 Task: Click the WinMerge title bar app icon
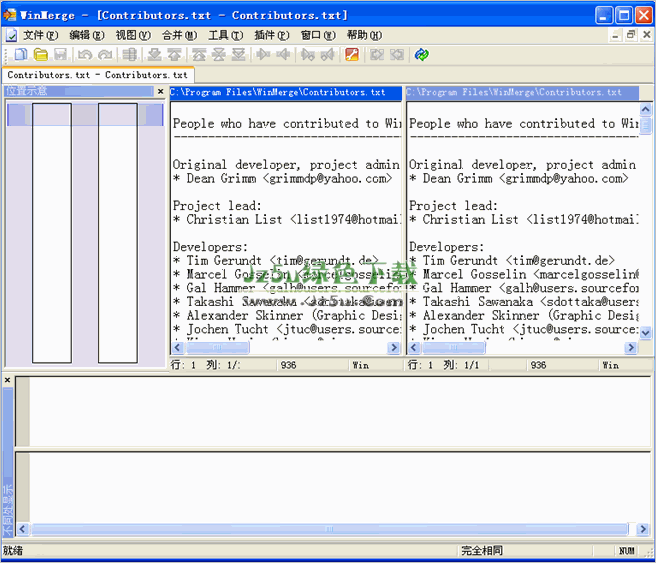point(10,15)
